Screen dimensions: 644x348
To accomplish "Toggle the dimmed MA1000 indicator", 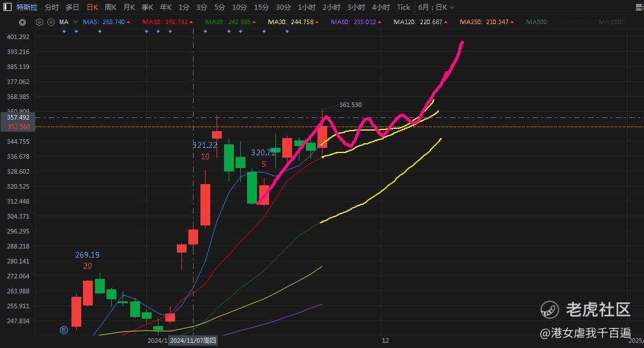I will [611, 22].
